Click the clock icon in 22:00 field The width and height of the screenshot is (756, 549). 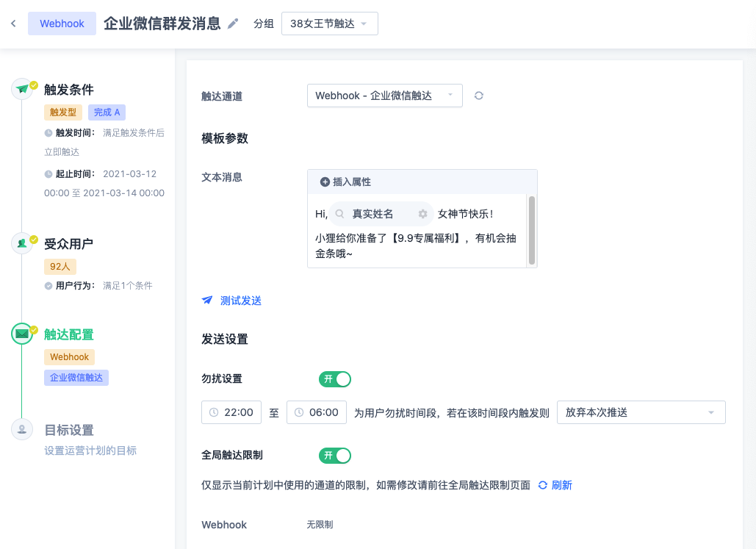(214, 412)
